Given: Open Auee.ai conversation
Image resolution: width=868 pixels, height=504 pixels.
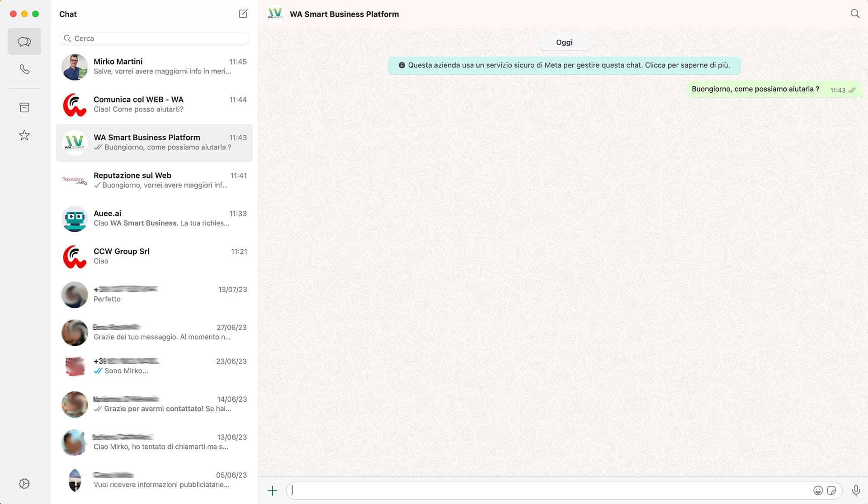Looking at the screenshot, I should 154,219.
